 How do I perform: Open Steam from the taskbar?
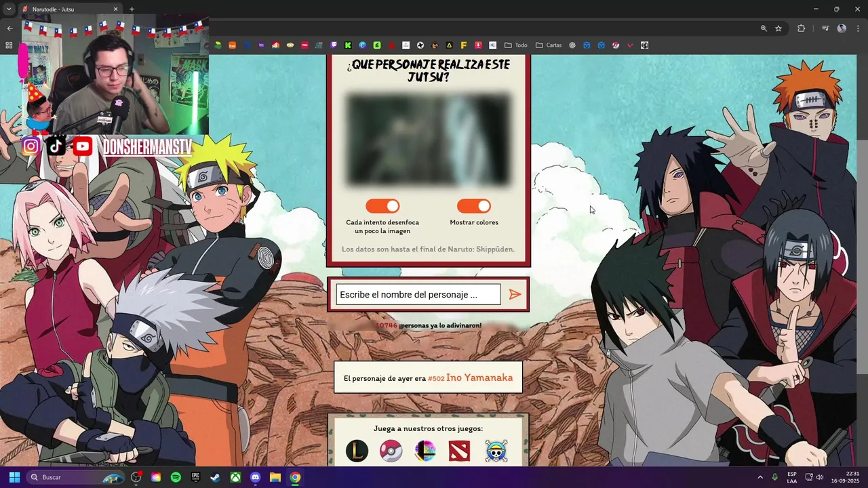[215, 477]
